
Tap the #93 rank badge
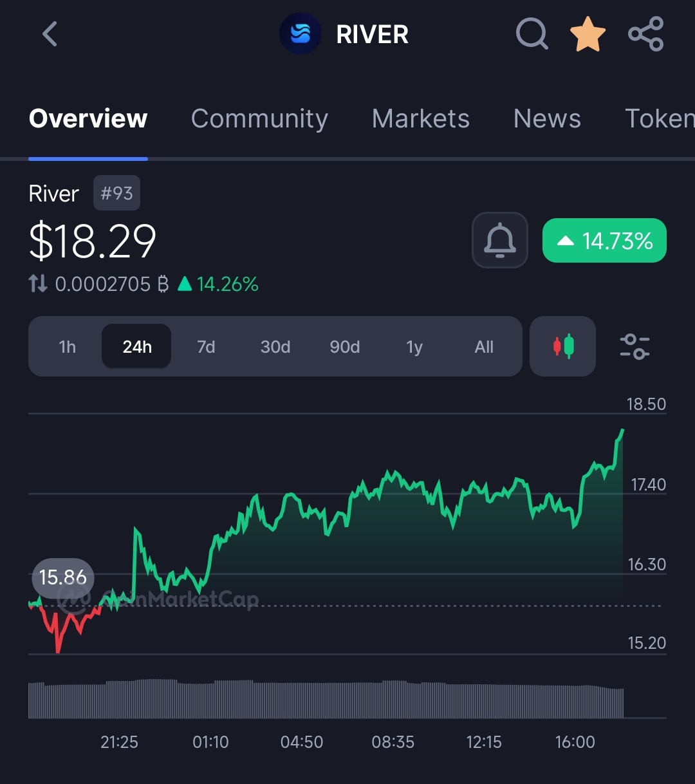point(116,193)
